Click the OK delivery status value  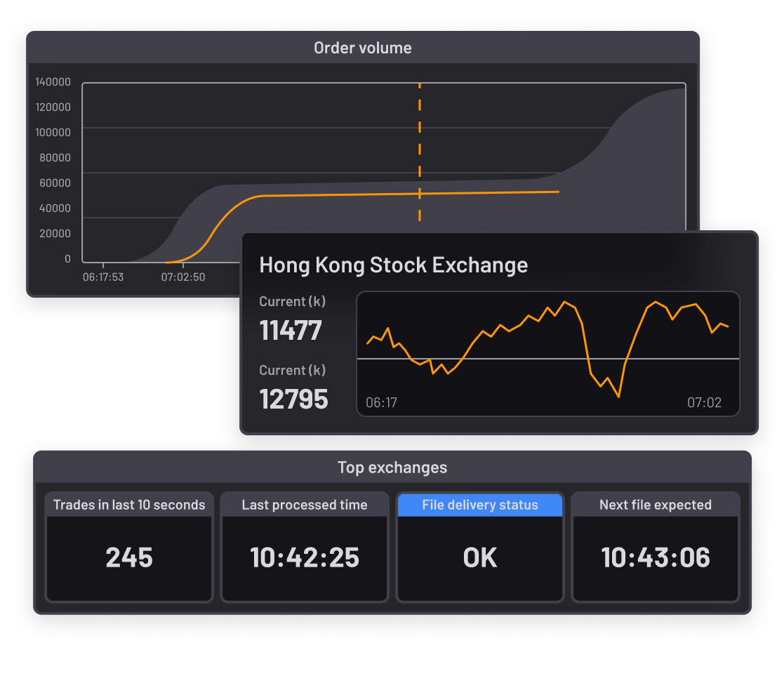tap(479, 557)
